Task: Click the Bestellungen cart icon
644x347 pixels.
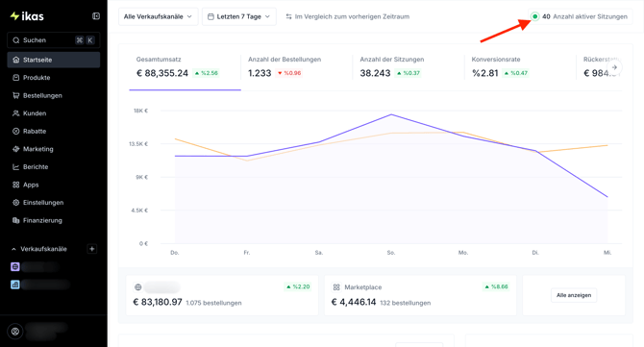Action: point(16,96)
